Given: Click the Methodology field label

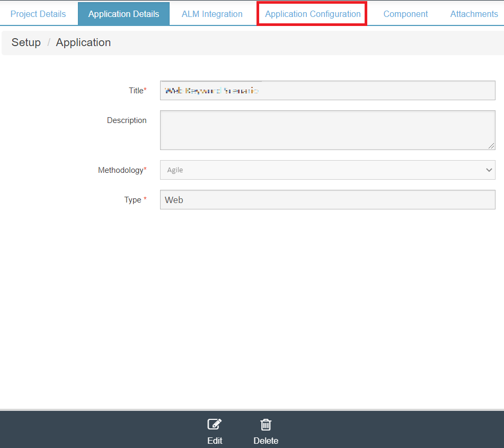Looking at the screenshot, I should [122, 170].
